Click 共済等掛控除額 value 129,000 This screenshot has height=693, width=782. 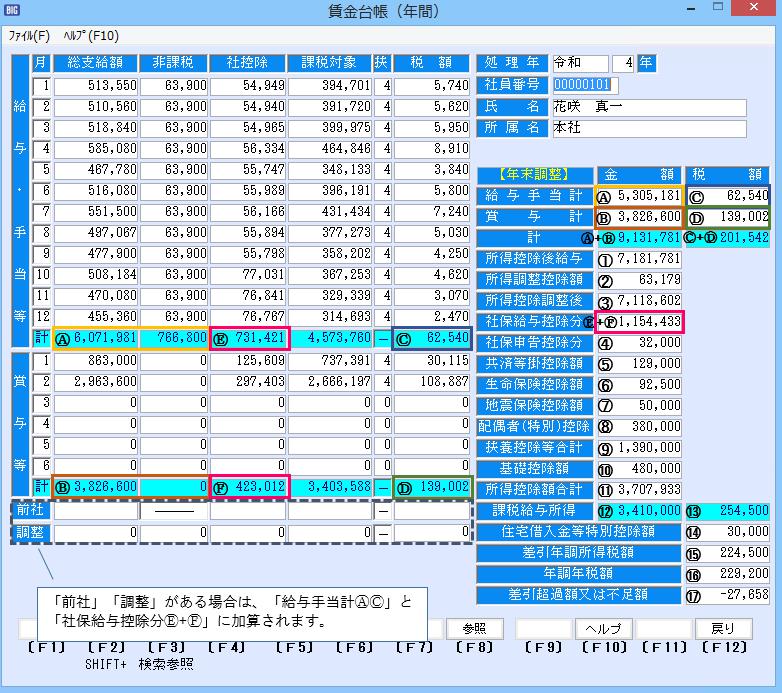coord(639,363)
